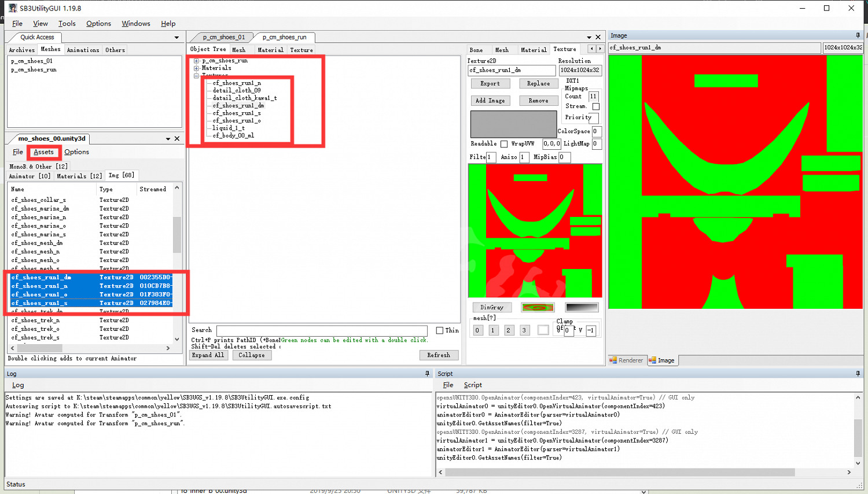Viewport: 868px width, 494px height.
Task: Click the Search input field
Action: tap(322, 330)
